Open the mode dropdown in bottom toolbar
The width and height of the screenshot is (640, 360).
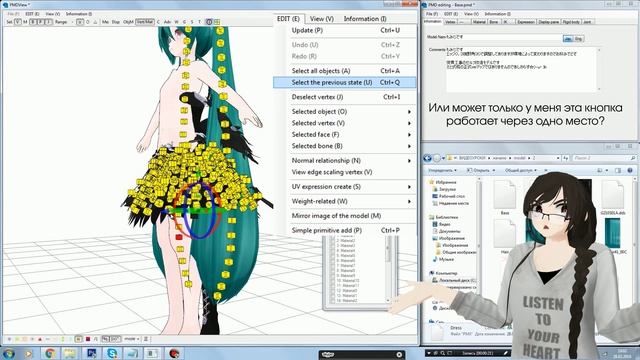[x=131, y=339]
